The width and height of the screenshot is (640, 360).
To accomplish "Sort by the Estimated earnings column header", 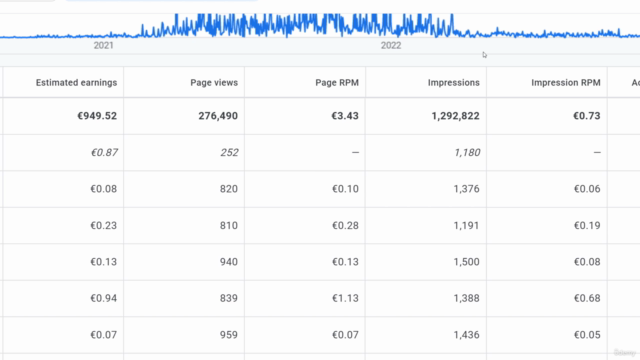I will [76, 82].
